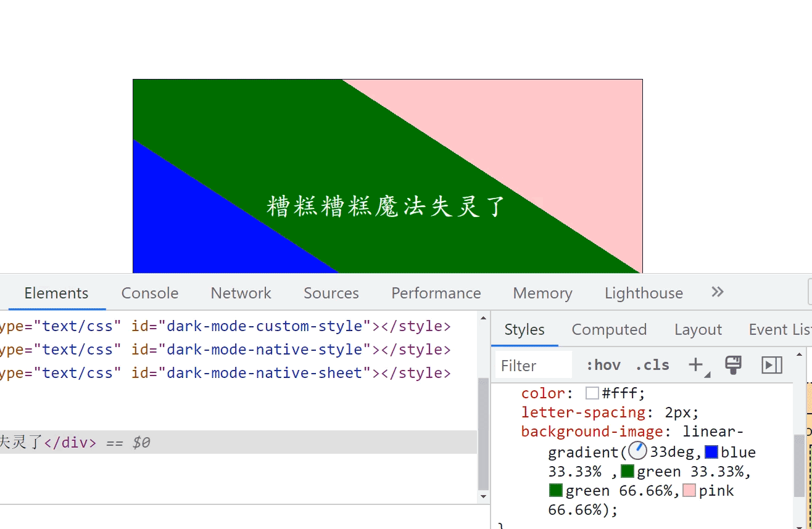The image size is (812, 529).
Task: Switch to the Sources tab
Action: 331,293
